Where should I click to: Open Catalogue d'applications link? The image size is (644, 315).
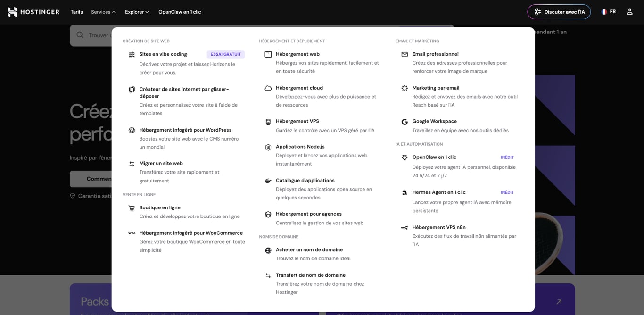point(305,180)
